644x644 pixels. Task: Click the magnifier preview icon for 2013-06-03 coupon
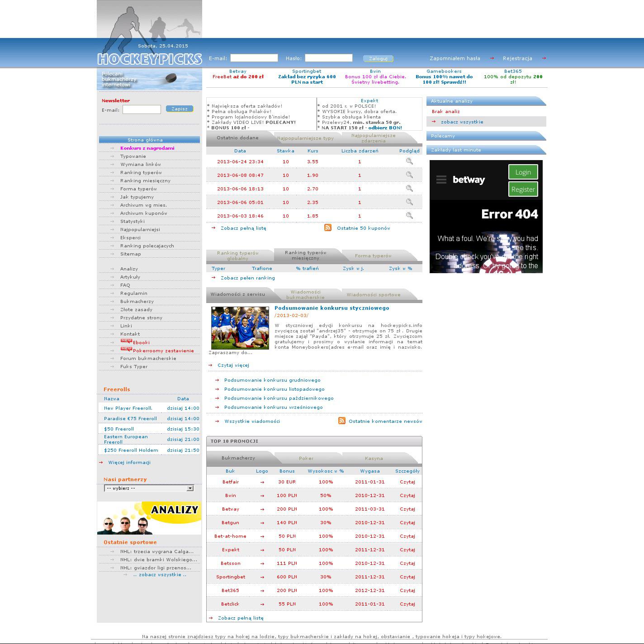409,216
